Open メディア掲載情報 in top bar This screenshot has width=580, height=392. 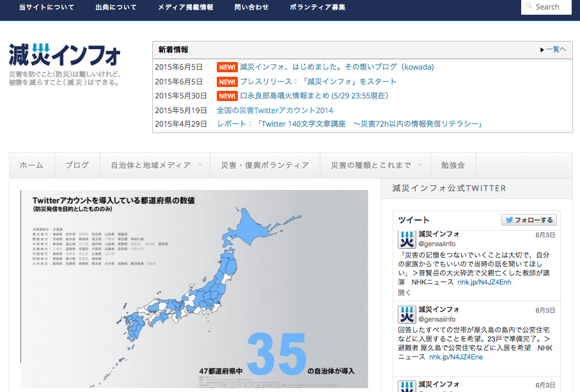pyautogui.click(x=185, y=7)
